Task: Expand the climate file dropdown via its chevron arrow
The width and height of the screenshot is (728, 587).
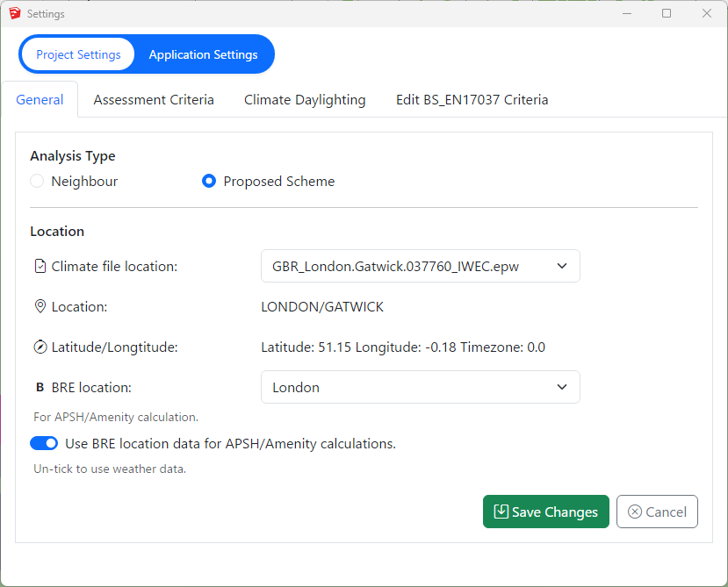Action: tap(561, 265)
